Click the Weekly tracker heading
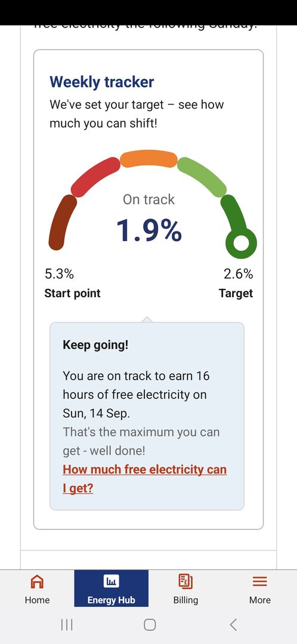This screenshot has width=297, height=644. point(102,82)
